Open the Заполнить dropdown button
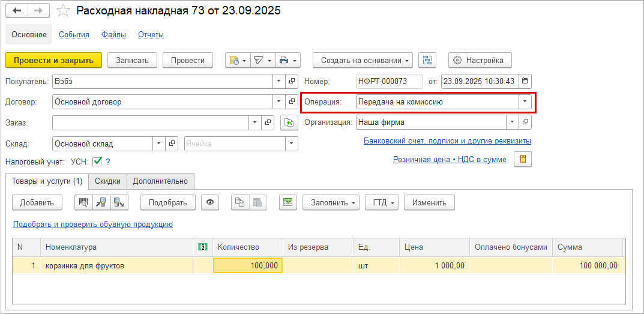Image resolution: width=644 pixels, height=314 pixels. point(331,202)
